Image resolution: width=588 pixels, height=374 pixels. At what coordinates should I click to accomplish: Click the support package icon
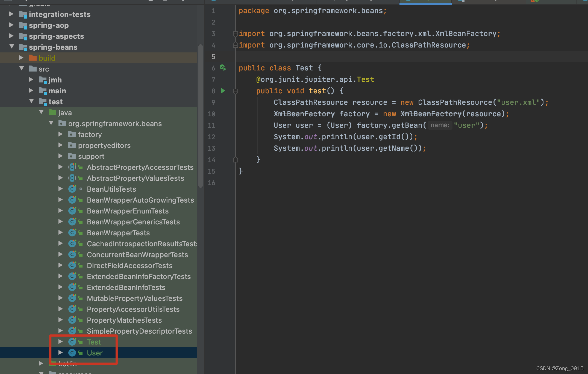click(x=72, y=156)
